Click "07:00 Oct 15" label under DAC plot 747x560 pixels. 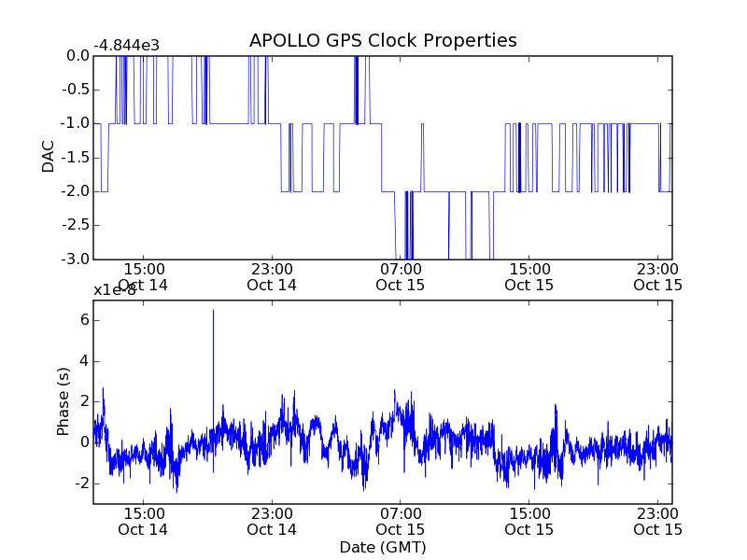pos(401,277)
